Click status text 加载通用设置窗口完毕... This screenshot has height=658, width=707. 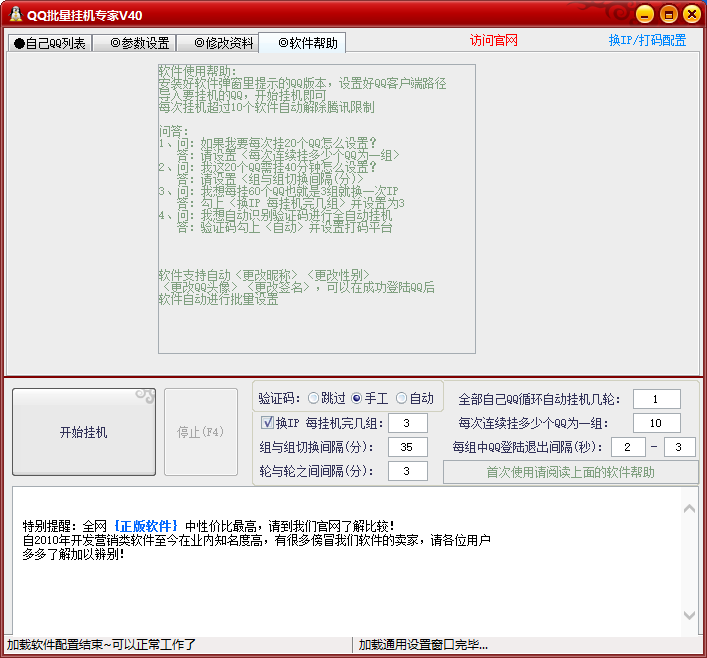click(423, 644)
